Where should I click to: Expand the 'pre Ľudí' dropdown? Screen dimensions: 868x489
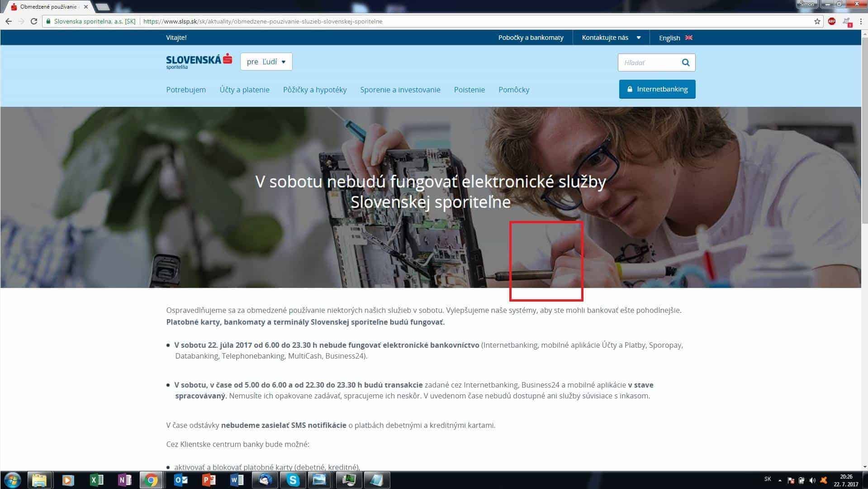(x=266, y=62)
